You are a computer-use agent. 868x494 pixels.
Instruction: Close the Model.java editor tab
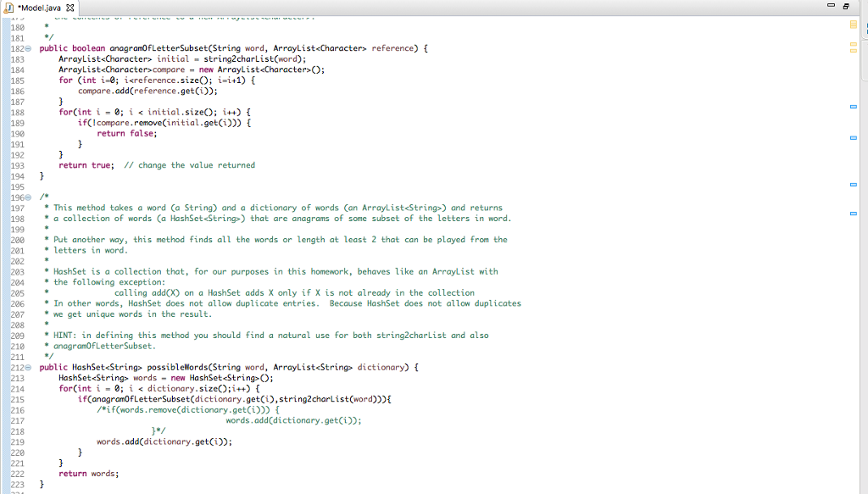(x=68, y=7)
